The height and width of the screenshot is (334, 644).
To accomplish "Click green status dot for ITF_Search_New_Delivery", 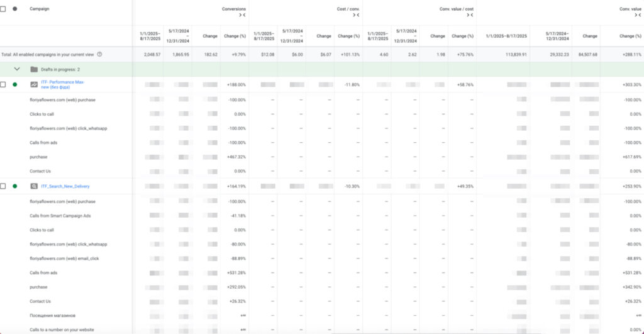I will 15,186.
